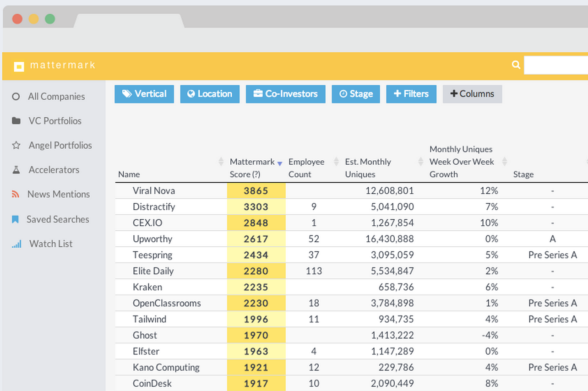This screenshot has width=588, height=391.
Task: Select All Companies in the sidebar
Action: [x=56, y=97]
